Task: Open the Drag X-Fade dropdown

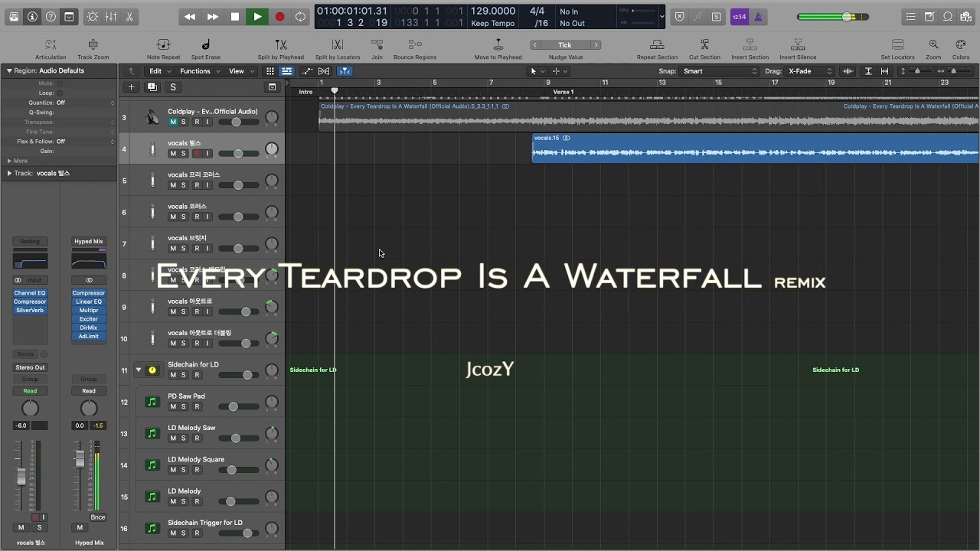Action: coord(810,71)
